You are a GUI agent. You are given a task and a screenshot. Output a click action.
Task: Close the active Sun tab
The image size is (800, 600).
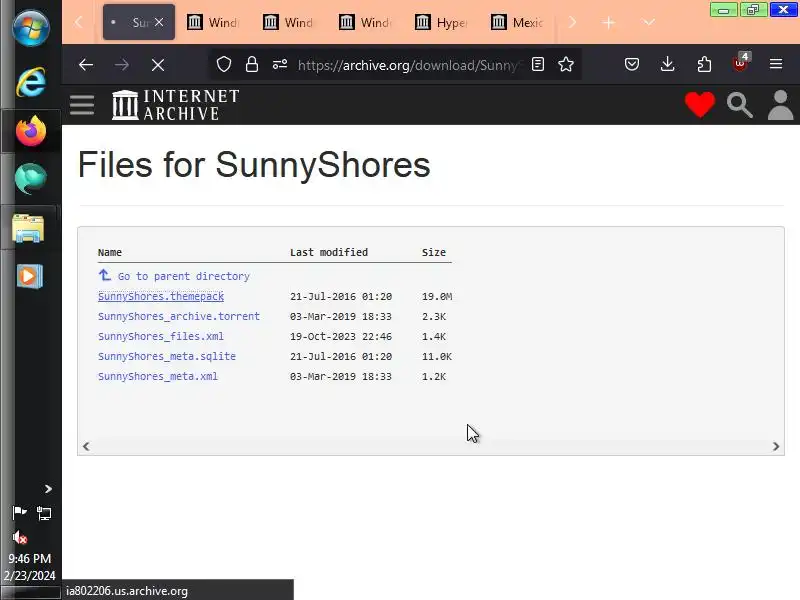pos(159,22)
